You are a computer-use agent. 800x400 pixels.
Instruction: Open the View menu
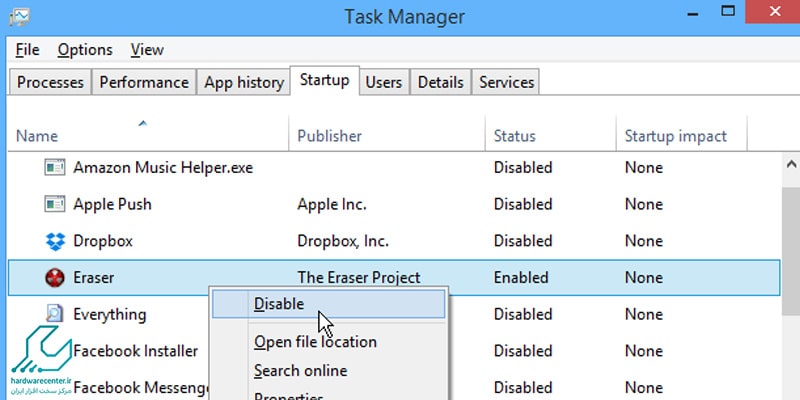click(147, 49)
